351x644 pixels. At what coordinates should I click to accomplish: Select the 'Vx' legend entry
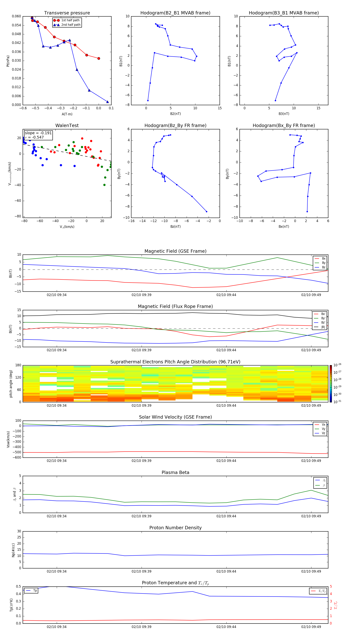click(x=320, y=424)
